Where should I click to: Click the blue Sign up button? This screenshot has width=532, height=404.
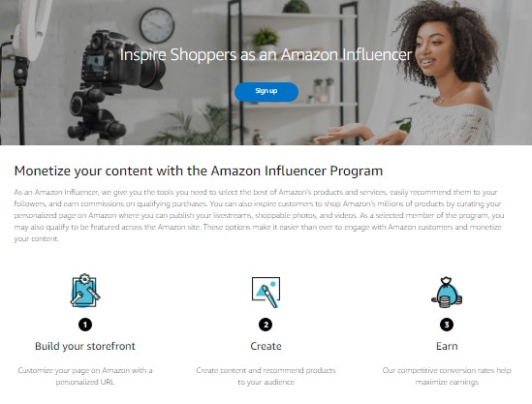tap(266, 92)
